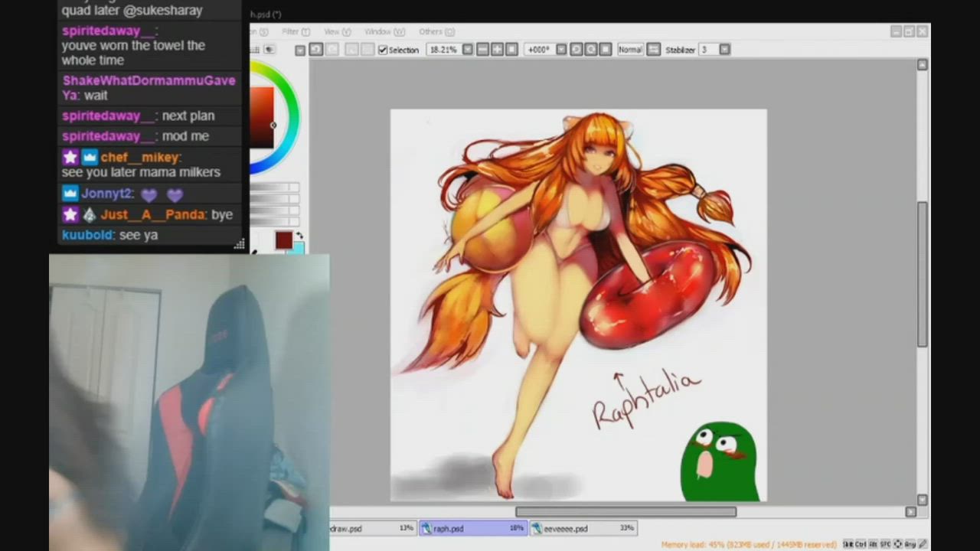980x551 pixels.
Task: Click the pen pressure icon in status bar
Action: pos(923,544)
